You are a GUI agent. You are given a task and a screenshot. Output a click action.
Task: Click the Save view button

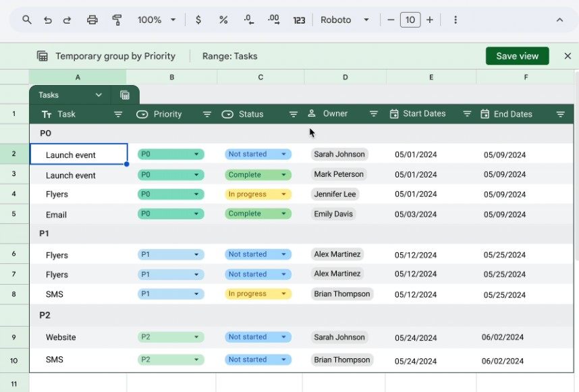(517, 56)
